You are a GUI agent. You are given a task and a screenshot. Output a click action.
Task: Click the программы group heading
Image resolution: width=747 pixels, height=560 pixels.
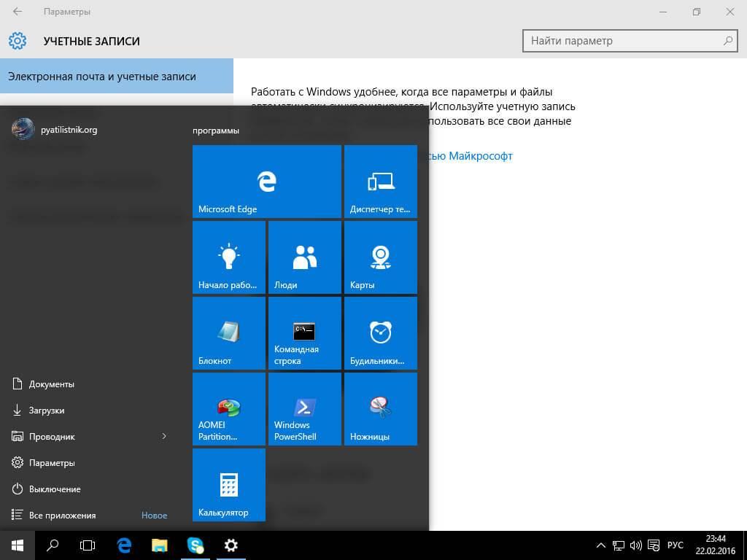(x=216, y=131)
